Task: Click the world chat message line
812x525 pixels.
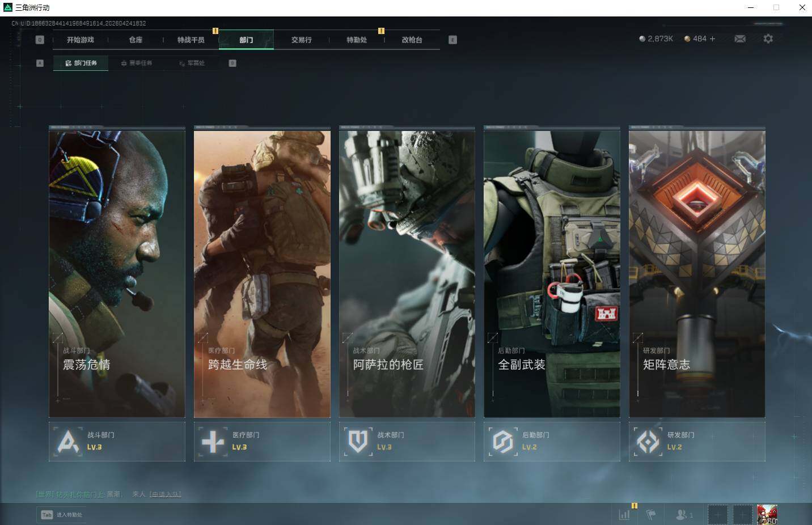Action: coord(108,494)
